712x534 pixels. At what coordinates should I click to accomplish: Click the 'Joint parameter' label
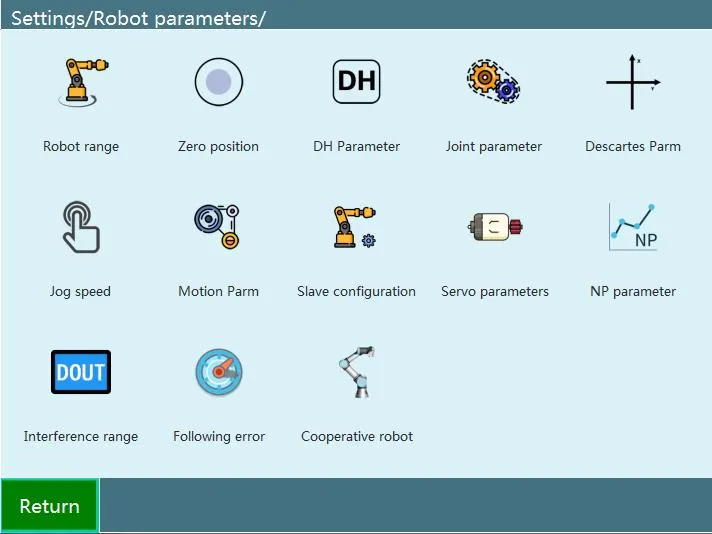pyautogui.click(x=494, y=146)
